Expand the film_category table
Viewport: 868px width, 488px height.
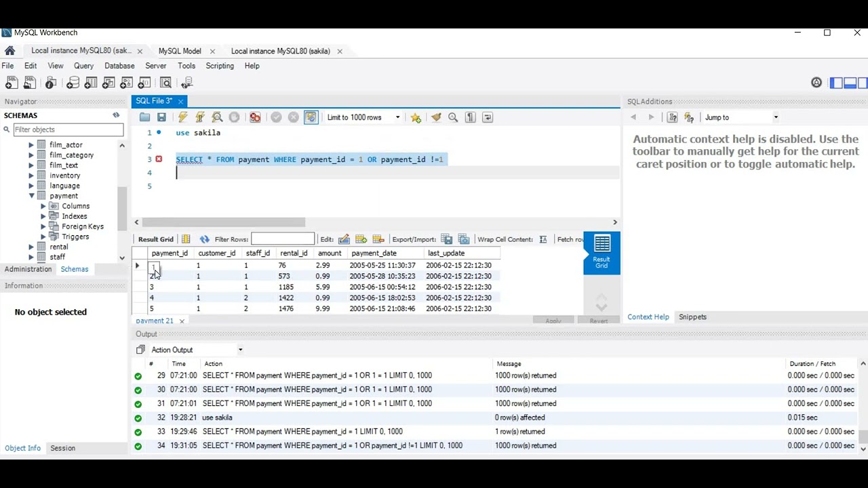pos(31,155)
